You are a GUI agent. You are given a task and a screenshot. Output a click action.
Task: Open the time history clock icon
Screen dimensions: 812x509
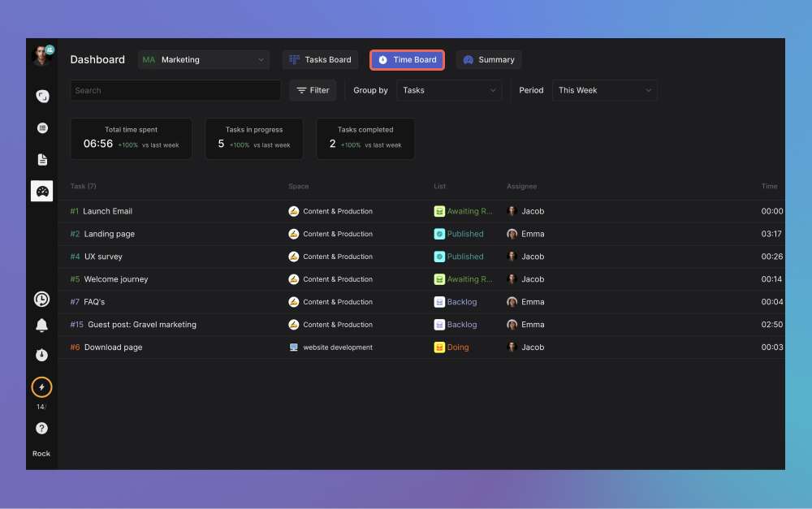coord(41,300)
